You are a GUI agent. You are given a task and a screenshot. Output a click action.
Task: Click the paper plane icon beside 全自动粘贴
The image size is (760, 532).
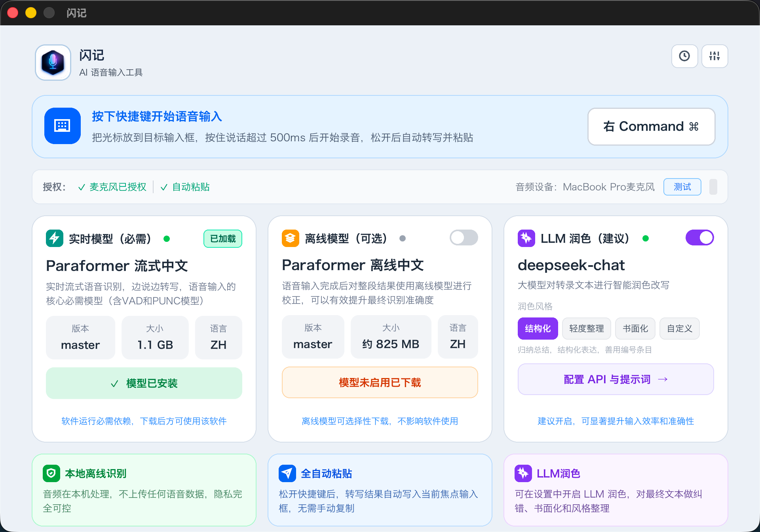(287, 473)
